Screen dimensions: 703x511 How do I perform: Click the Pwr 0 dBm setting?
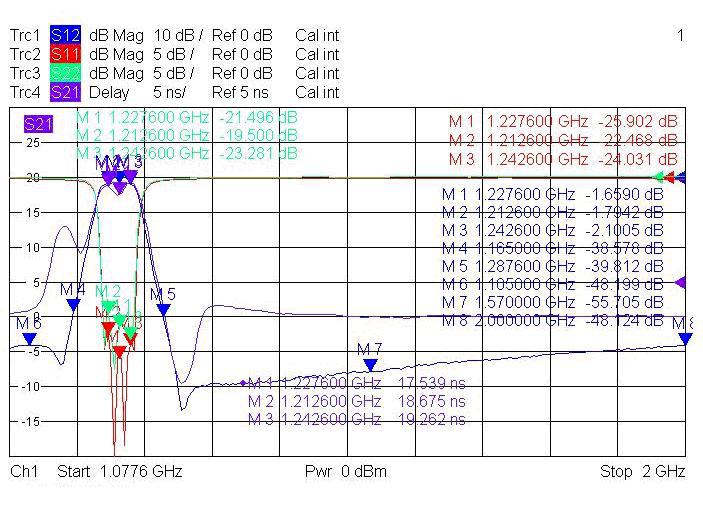coord(345,471)
